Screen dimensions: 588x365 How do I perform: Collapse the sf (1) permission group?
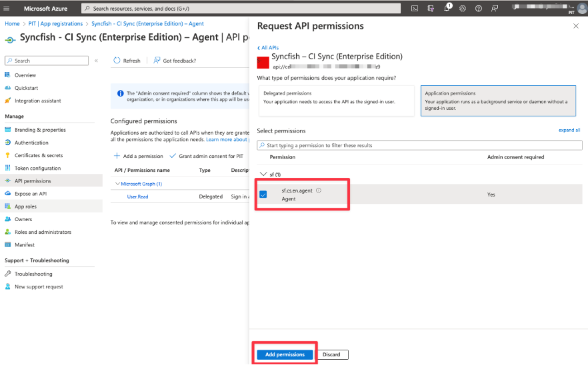click(263, 175)
